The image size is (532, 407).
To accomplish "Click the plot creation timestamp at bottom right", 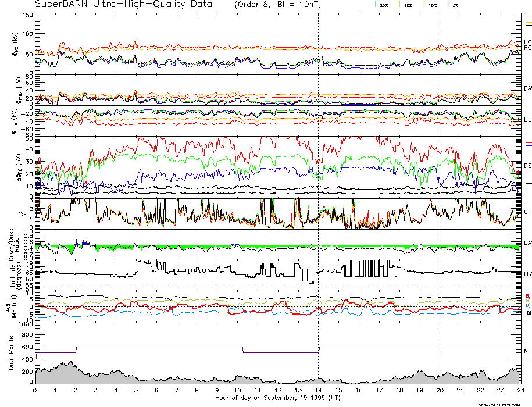I will pyautogui.click(x=499, y=404).
